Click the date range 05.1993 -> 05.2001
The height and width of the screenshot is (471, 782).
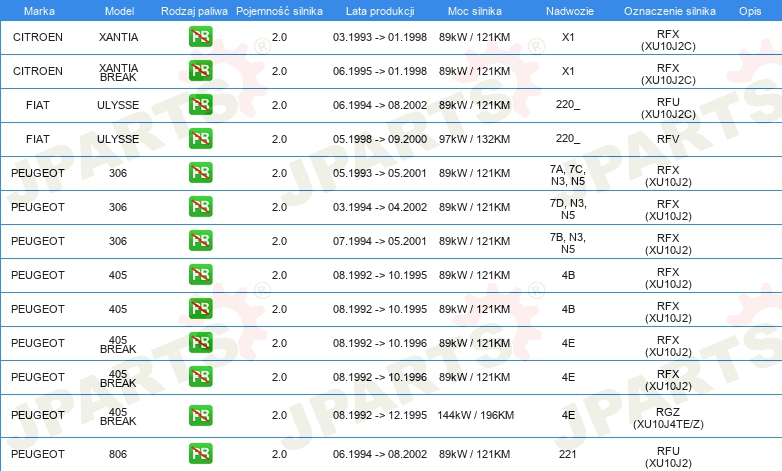(x=380, y=173)
